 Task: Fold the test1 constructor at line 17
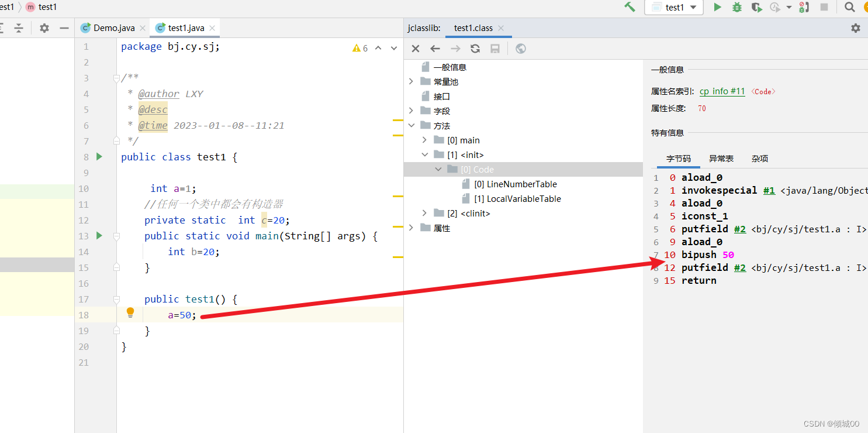pos(116,299)
